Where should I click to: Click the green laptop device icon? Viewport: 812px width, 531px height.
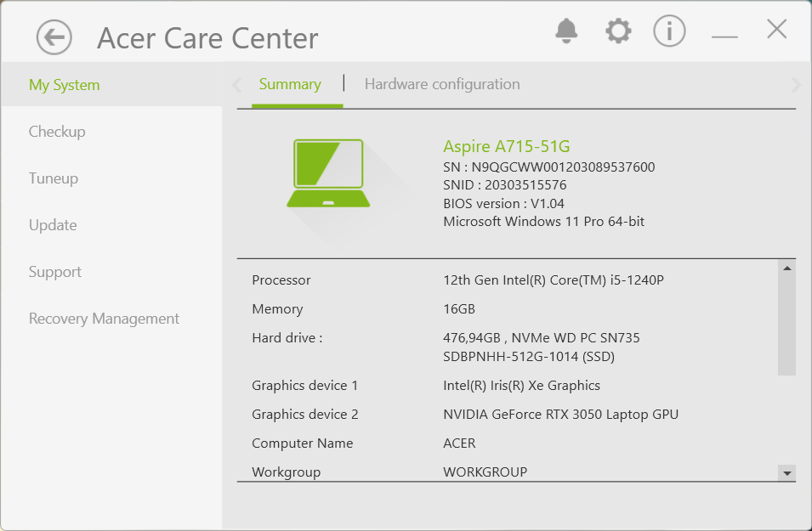tap(329, 172)
